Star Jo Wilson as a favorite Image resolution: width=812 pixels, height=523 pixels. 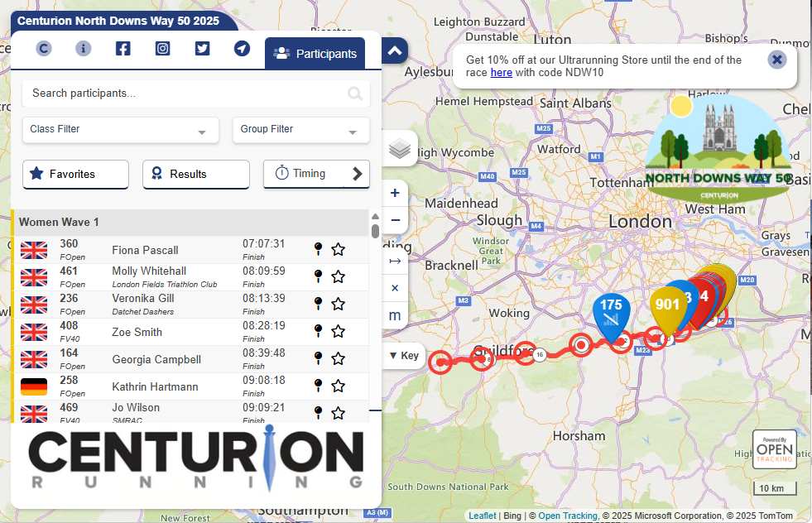tap(339, 413)
